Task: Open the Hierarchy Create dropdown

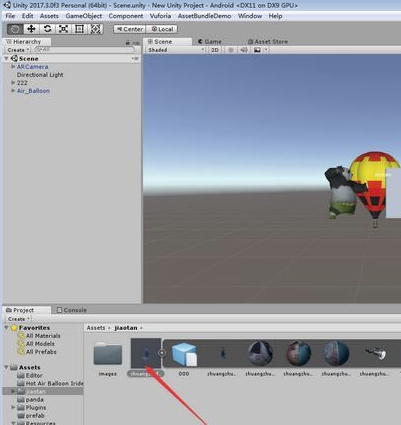Action: click(17, 50)
